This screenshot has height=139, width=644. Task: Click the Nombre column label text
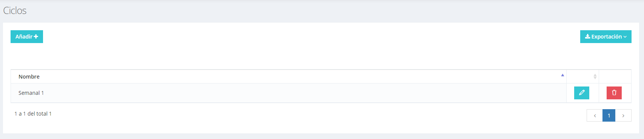[x=29, y=77]
